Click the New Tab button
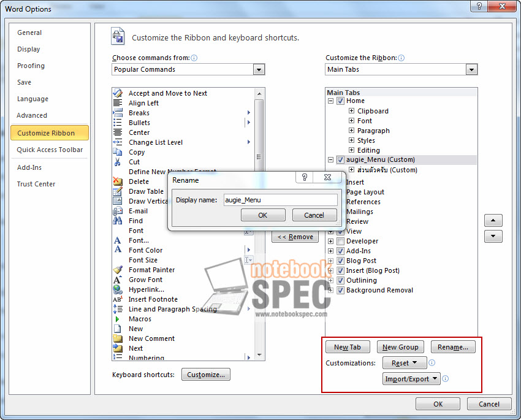521x420 pixels. (x=348, y=346)
